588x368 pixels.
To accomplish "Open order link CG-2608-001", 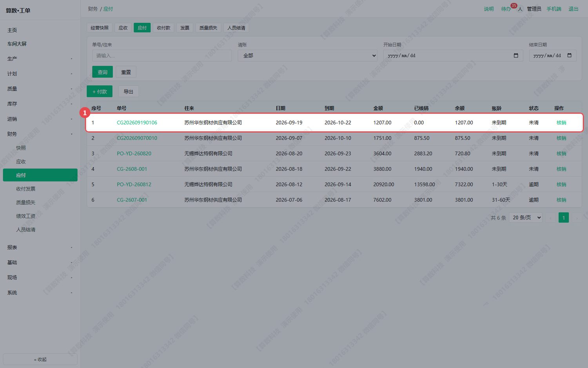I will pos(132,169).
